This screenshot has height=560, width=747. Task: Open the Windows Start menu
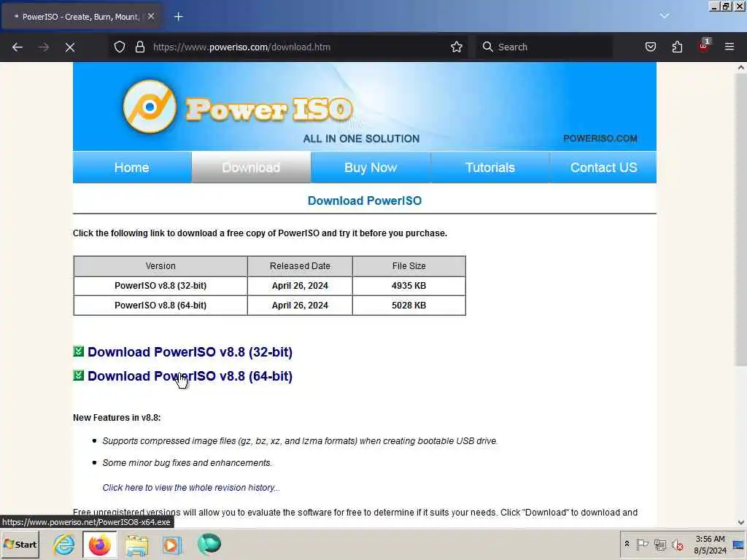tap(20, 544)
